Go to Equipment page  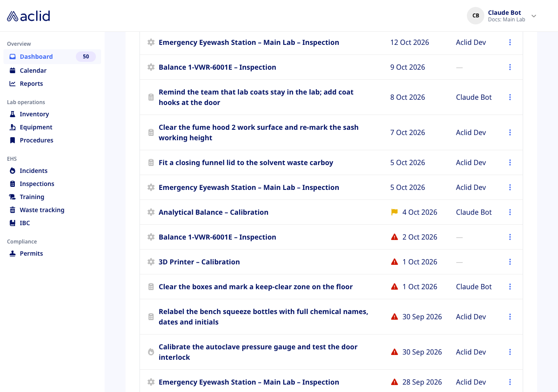point(36,127)
